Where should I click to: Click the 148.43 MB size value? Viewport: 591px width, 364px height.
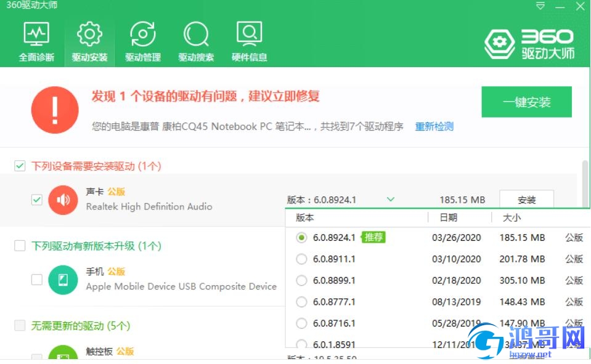click(523, 302)
